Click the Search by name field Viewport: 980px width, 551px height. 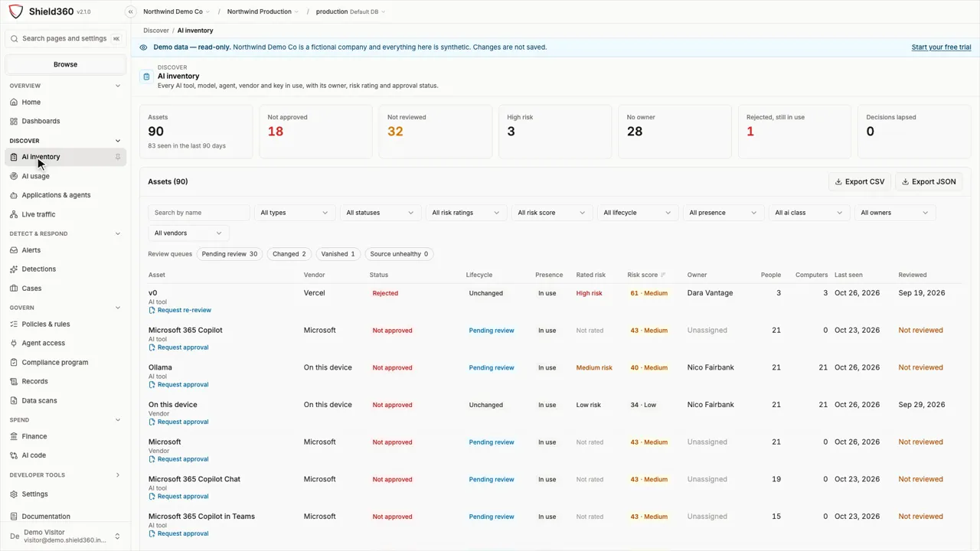(199, 213)
